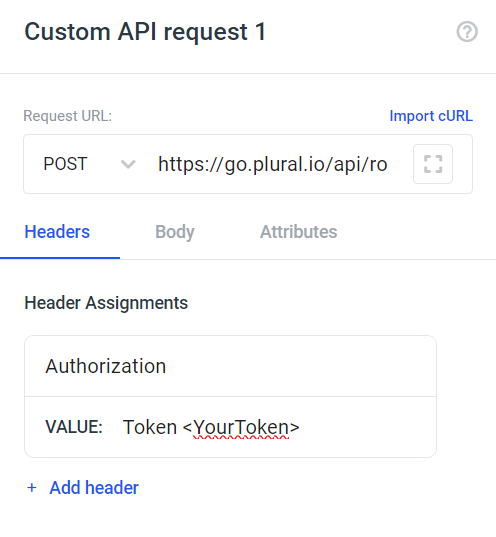
Task: Edit the Authorization header name field
Action: tap(231, 366)
